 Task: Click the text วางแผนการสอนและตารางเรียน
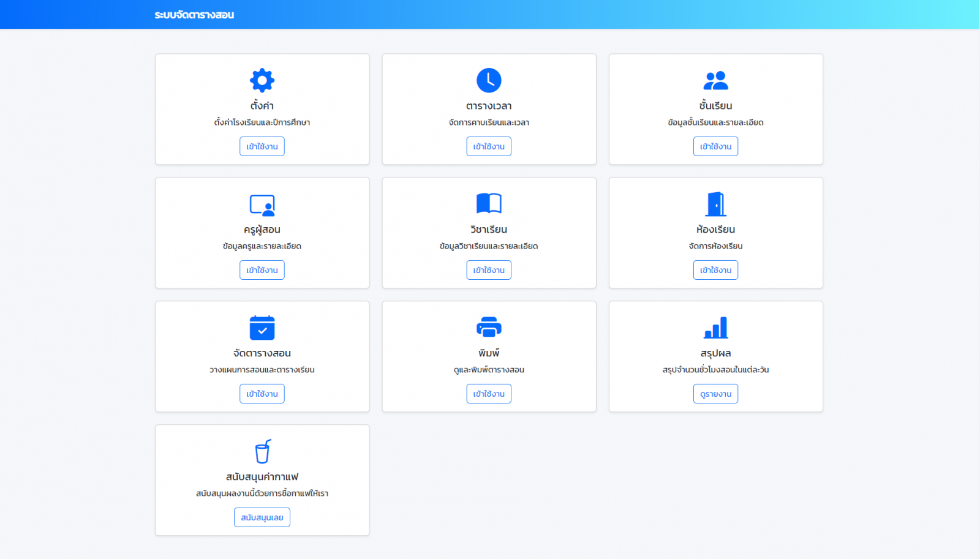(262, 370)
